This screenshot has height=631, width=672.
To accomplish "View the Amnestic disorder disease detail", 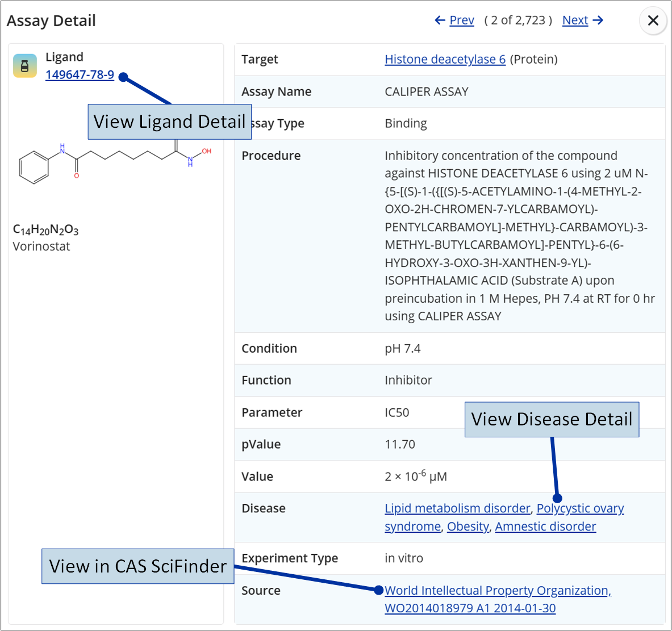I will click(x=545, y=526).
